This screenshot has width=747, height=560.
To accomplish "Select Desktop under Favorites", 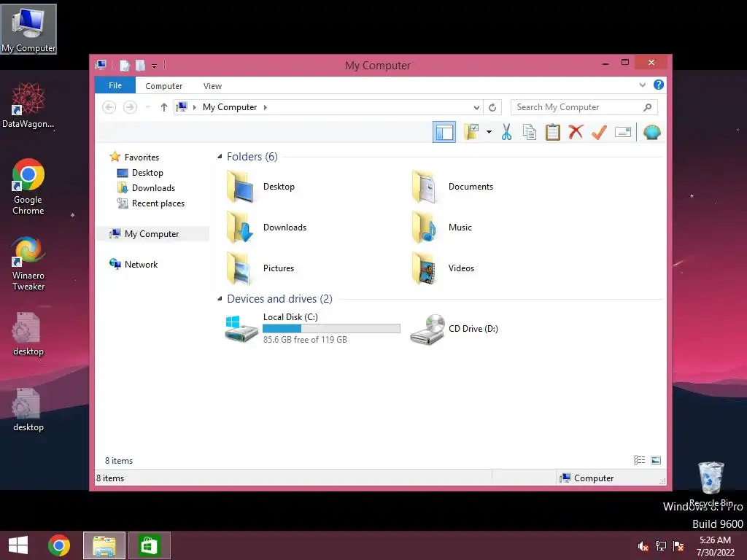I will pos(140,172).
